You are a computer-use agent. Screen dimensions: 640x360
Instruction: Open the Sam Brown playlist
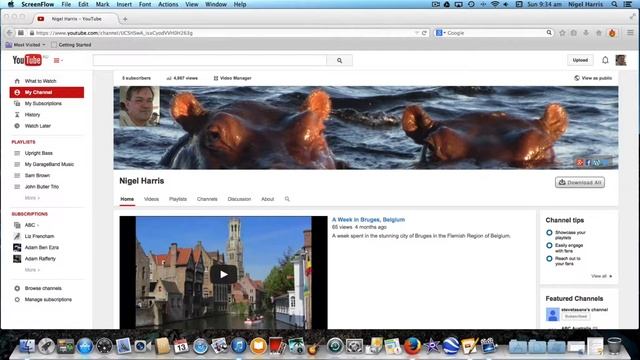click(x=37, y=176)
